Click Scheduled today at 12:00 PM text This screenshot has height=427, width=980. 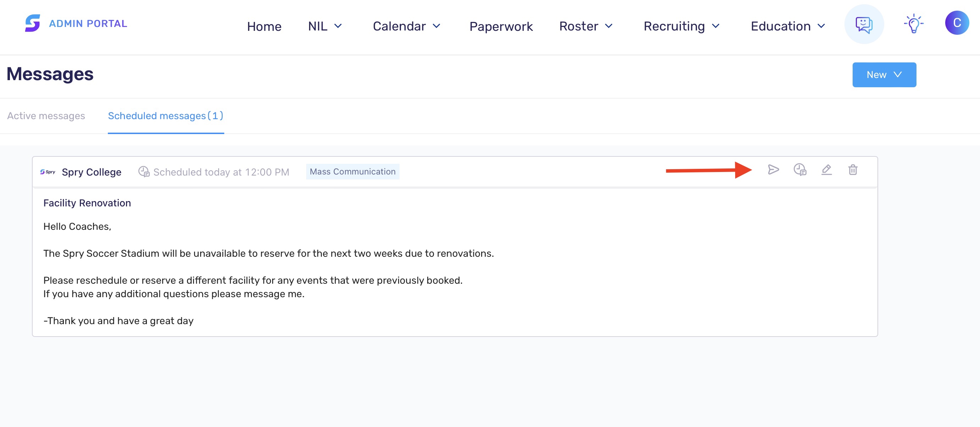(221, 172)
